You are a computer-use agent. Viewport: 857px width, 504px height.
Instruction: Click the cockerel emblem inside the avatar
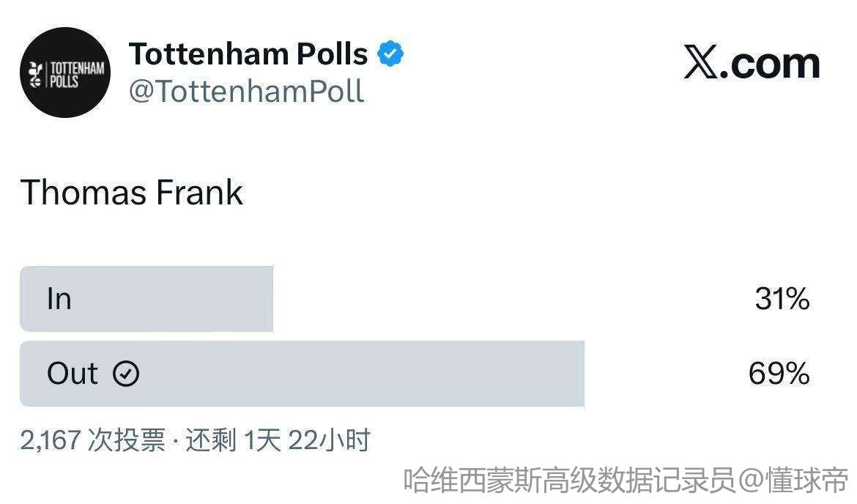(x=34, y=74)
